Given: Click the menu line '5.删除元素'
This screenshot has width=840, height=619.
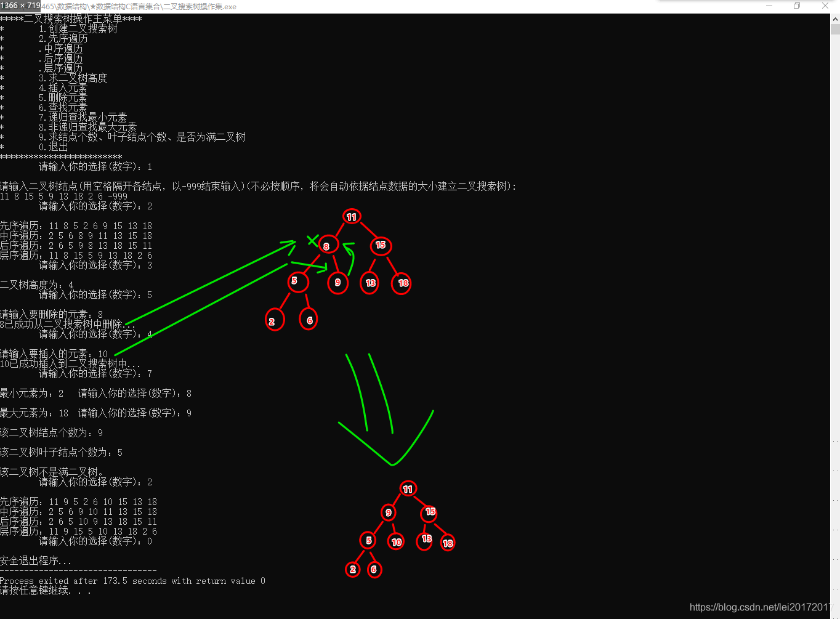Looking at the screenshot, I should (x=63, y=98).
